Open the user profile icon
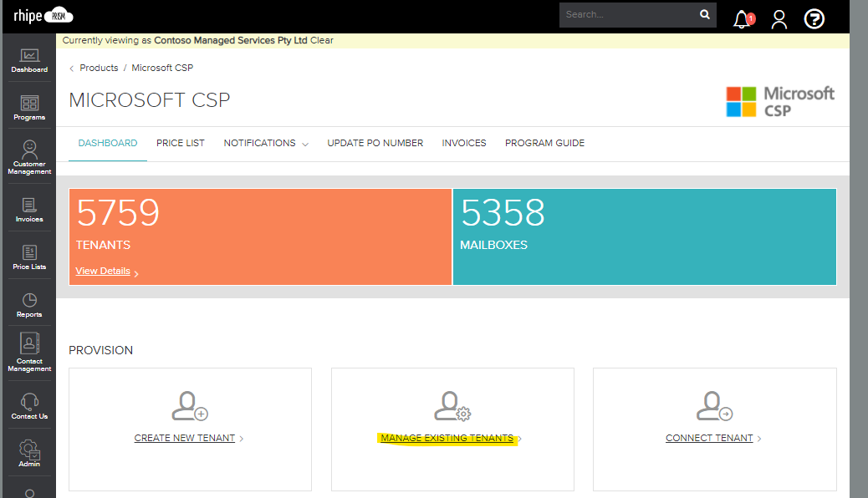868x498 pixels. [x=779, y=19]
